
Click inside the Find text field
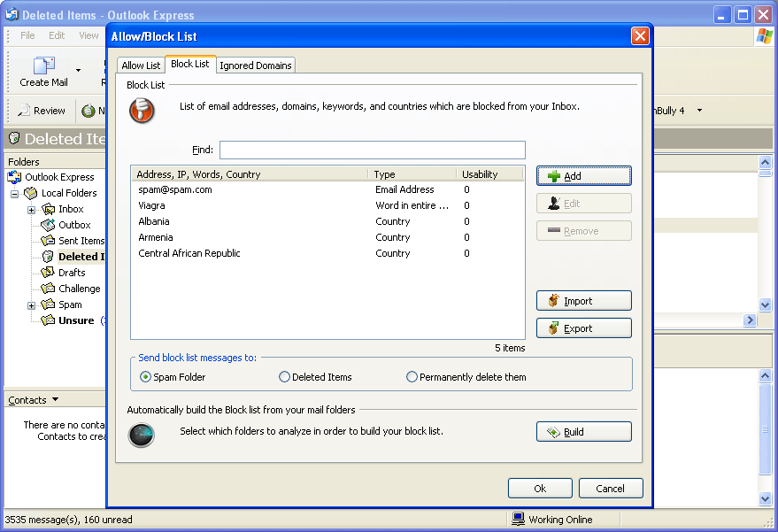pos(372,150)
